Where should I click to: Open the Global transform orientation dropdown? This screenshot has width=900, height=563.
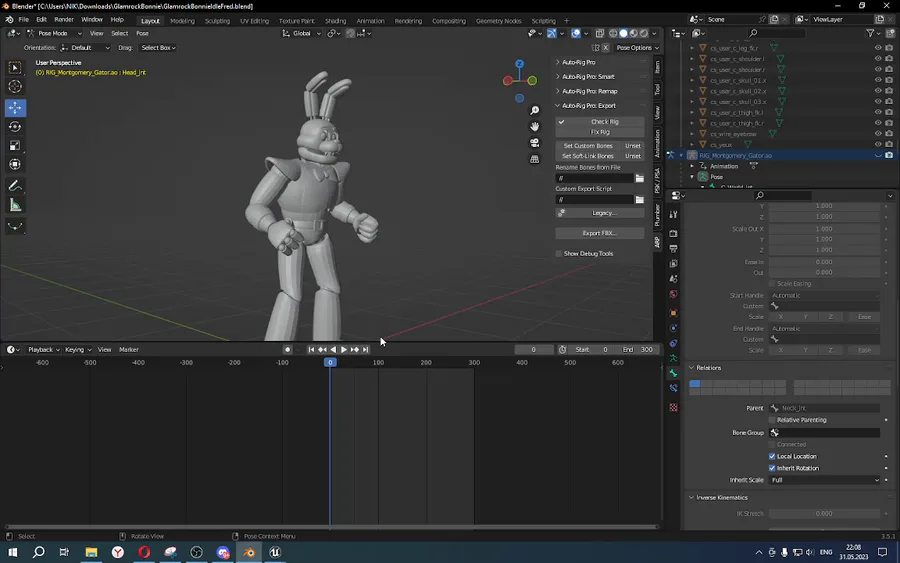(301, 33)
